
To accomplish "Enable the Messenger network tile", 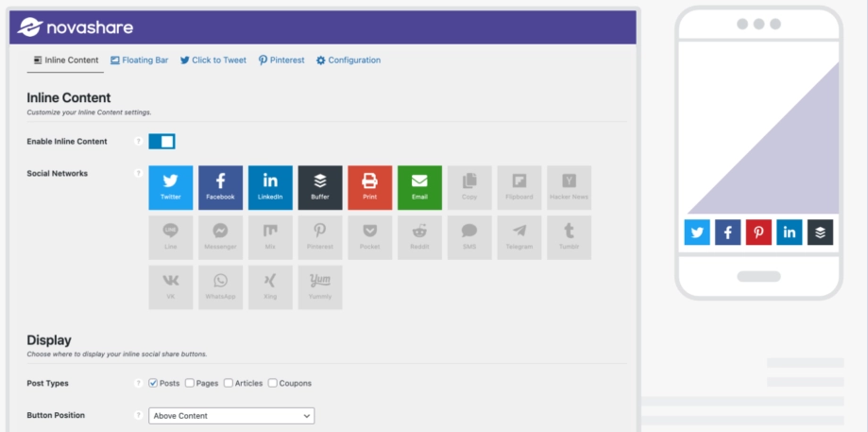I will click(x=220, y=237).
